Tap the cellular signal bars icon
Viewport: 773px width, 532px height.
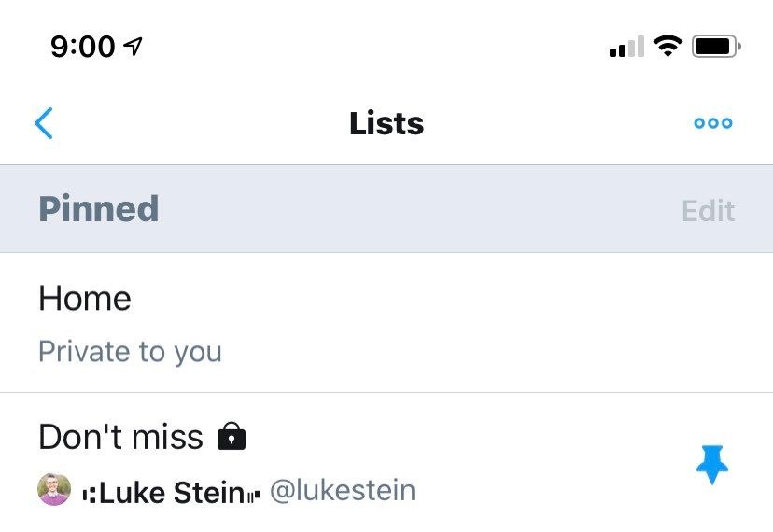point(626,47)
